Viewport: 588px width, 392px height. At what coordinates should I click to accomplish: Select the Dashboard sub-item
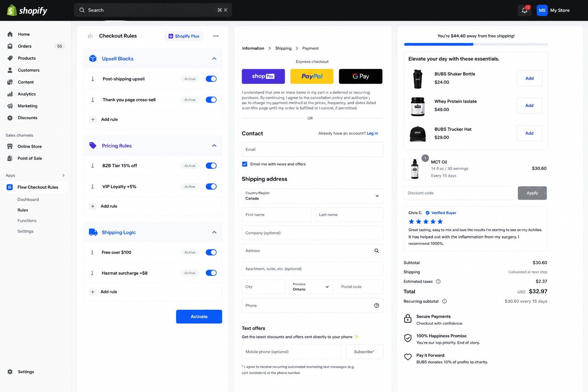(28, 199)
